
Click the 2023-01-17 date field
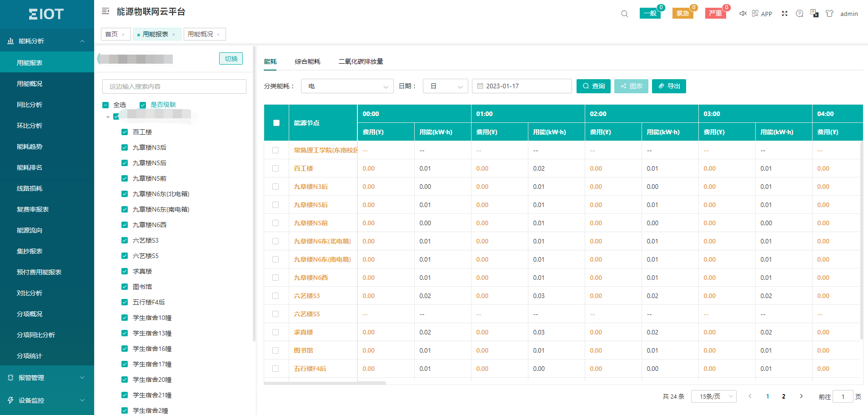coord(522,86)
